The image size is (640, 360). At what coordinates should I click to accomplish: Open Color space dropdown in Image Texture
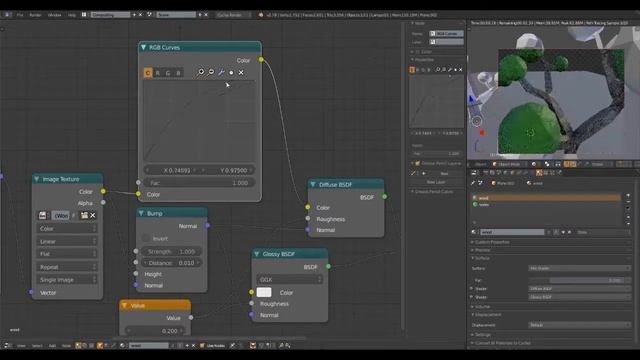pyautogui.click(x=67, y=229)
